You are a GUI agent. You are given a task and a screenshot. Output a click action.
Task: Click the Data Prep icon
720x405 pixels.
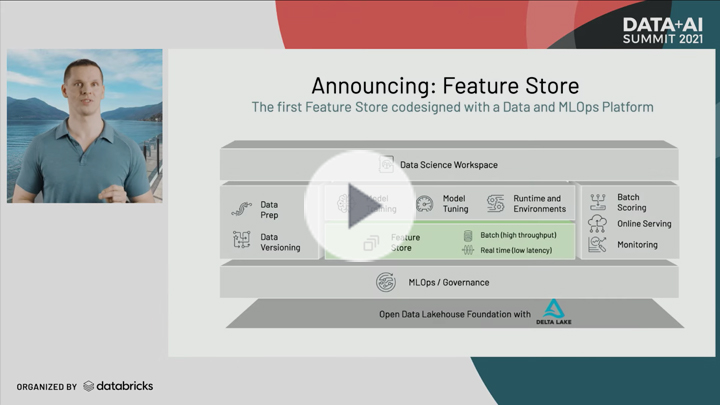click(x=242, y=209)
